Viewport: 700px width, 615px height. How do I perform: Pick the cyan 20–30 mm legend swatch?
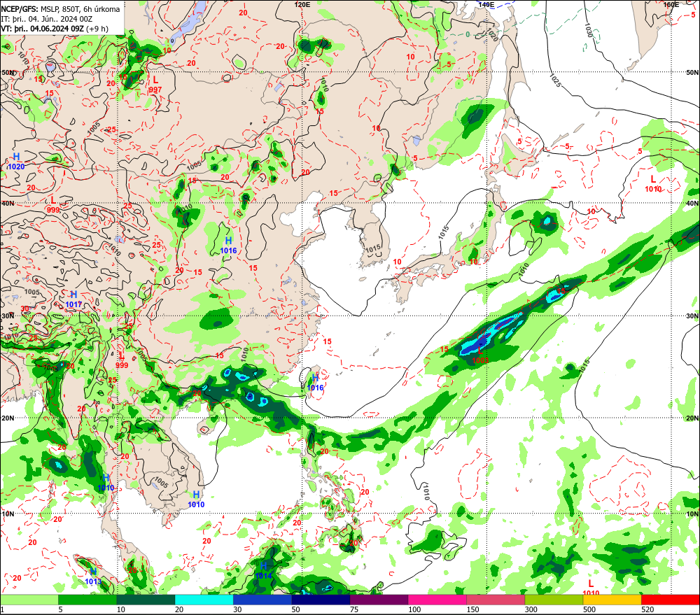click(204, 600)
